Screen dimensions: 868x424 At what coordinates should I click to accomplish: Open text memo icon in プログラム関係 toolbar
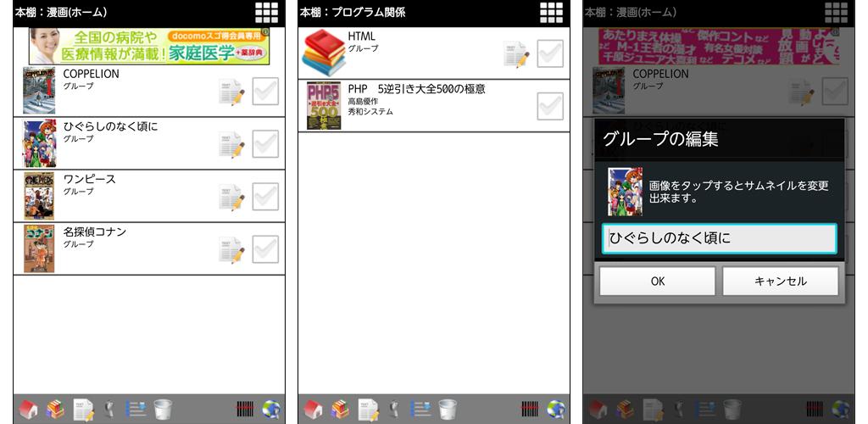pos(368,410)
